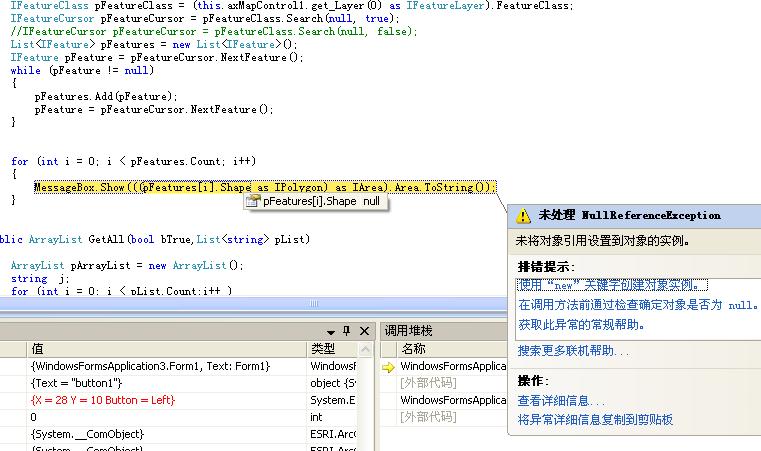The width and height of the screenshot is (761, 451).
Task: Select the 调用堆栈 (Call Stack) panel title
Action: click(410, 331)
